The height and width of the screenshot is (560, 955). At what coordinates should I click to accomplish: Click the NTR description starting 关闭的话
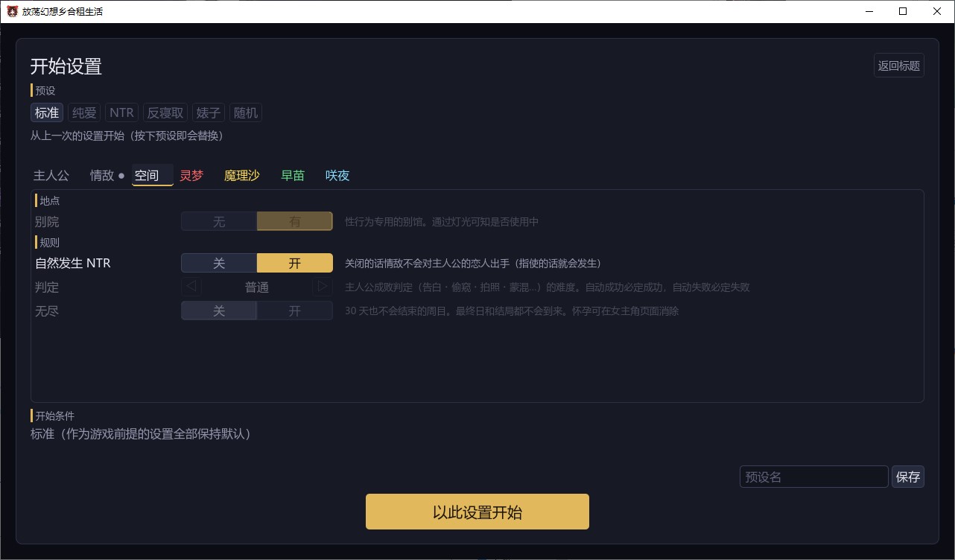(473, 263)
